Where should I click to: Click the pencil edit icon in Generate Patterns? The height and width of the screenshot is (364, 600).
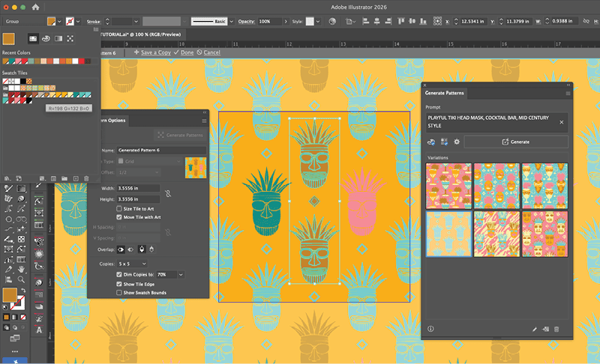click(535, 329)
